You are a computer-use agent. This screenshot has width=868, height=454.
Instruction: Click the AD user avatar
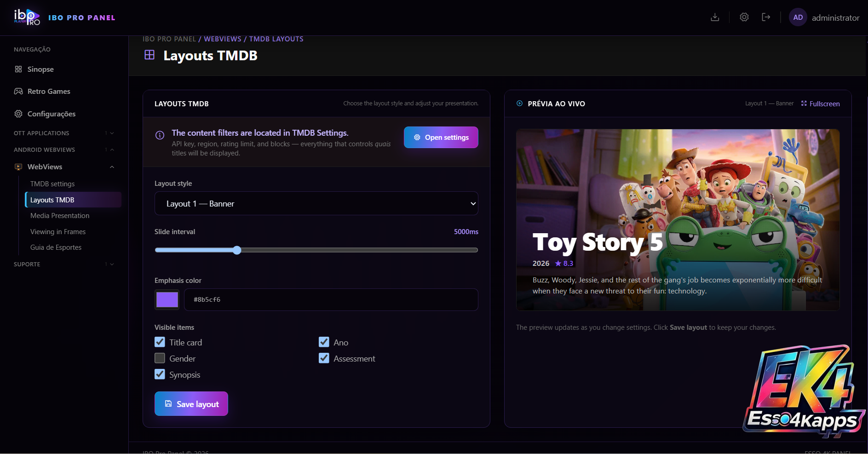pyautogui.click(x=798, y=17)
